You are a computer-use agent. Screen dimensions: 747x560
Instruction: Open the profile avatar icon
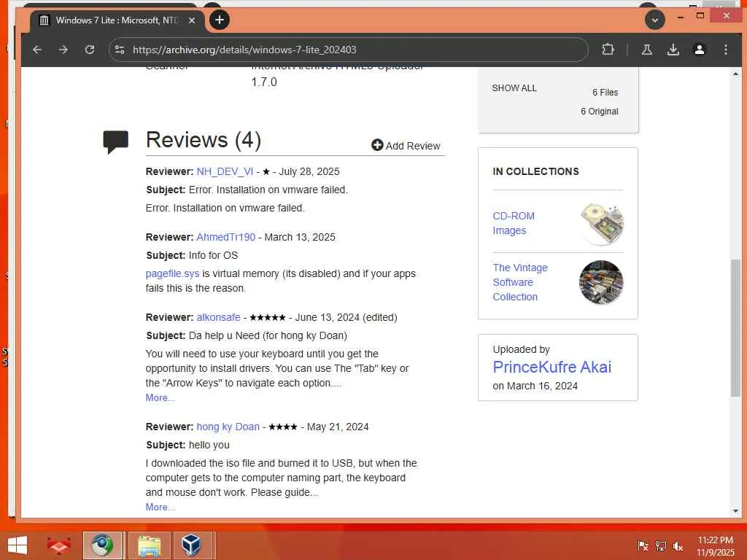coord(700,50)
